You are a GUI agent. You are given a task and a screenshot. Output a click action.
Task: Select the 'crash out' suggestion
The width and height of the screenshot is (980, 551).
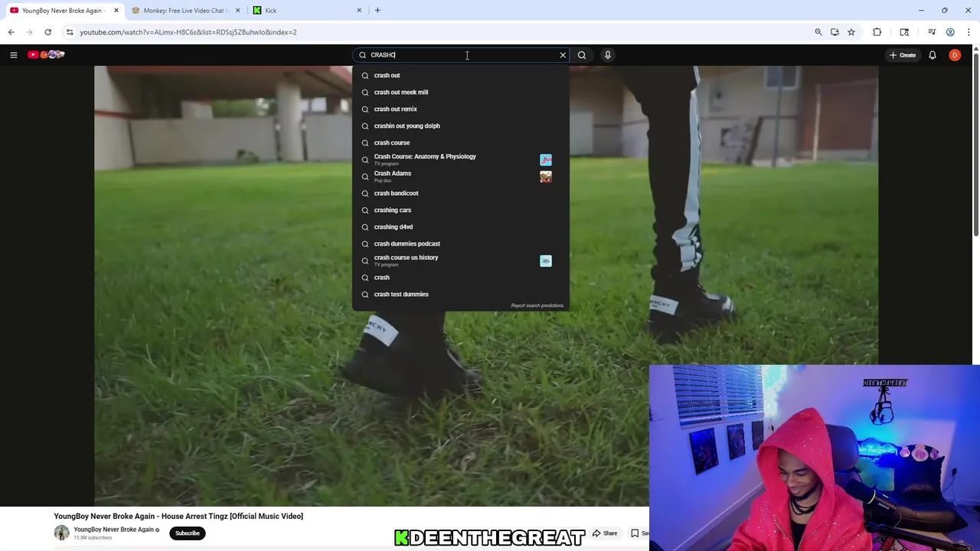click(460, 75)
